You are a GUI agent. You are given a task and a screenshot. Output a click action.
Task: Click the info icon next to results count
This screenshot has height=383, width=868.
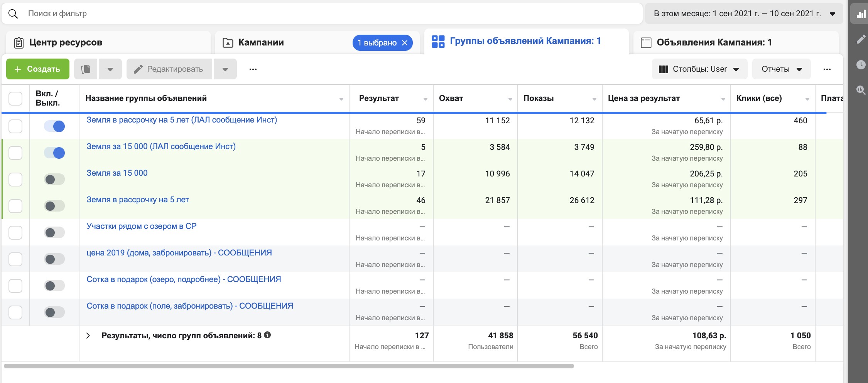pos(267,335)
